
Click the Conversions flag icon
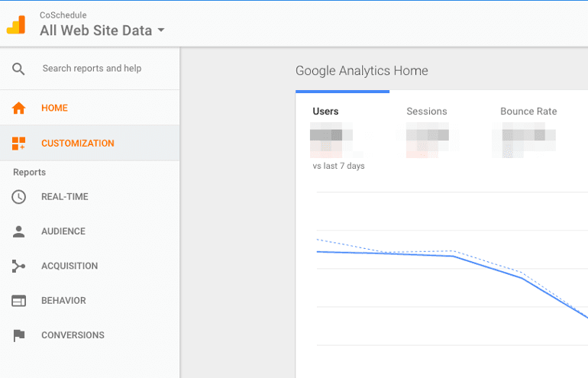[x=19, y=335]
